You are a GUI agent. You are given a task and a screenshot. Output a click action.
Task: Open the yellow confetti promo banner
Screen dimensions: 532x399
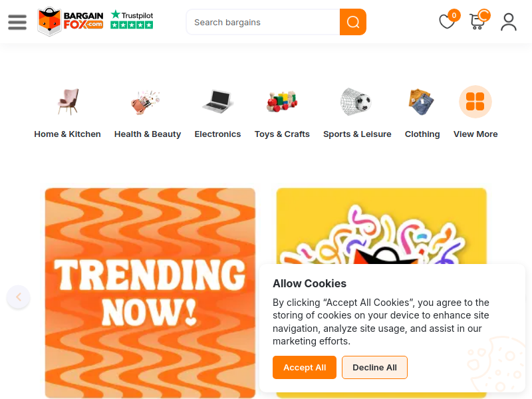click(381, 226)
